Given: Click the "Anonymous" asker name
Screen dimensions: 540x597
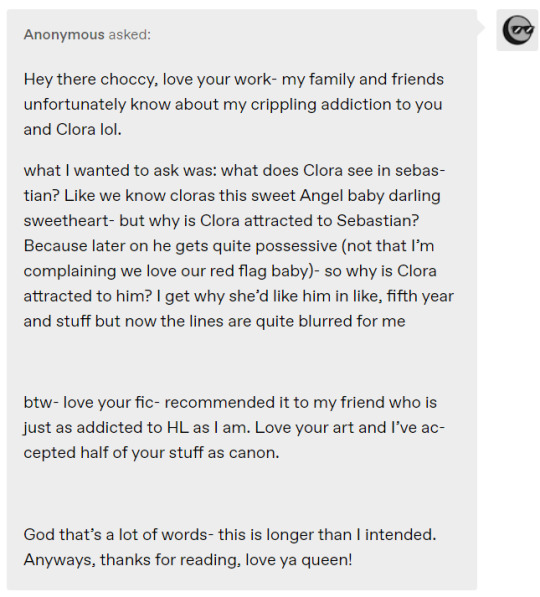Looking at the screenshot, I should coord(64,35).
